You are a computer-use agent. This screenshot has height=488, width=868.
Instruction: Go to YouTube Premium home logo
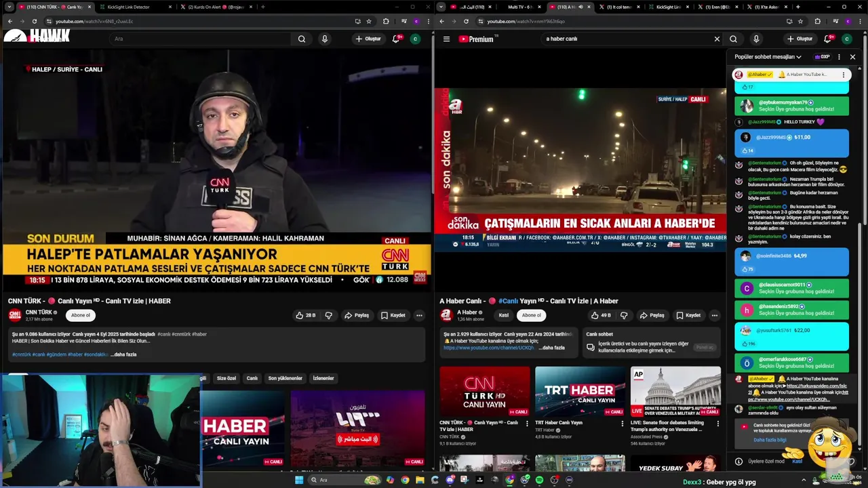coord(478,39)
